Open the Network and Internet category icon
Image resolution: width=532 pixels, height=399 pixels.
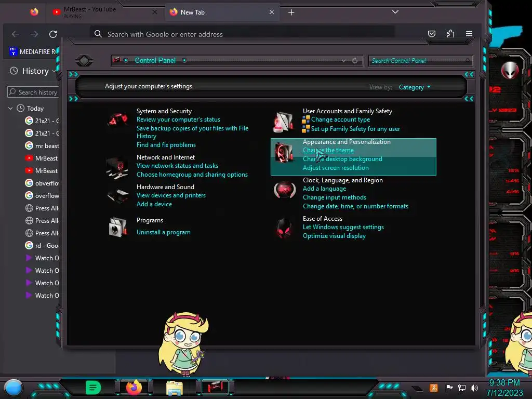pyautogui.click(x=117, y=168)
